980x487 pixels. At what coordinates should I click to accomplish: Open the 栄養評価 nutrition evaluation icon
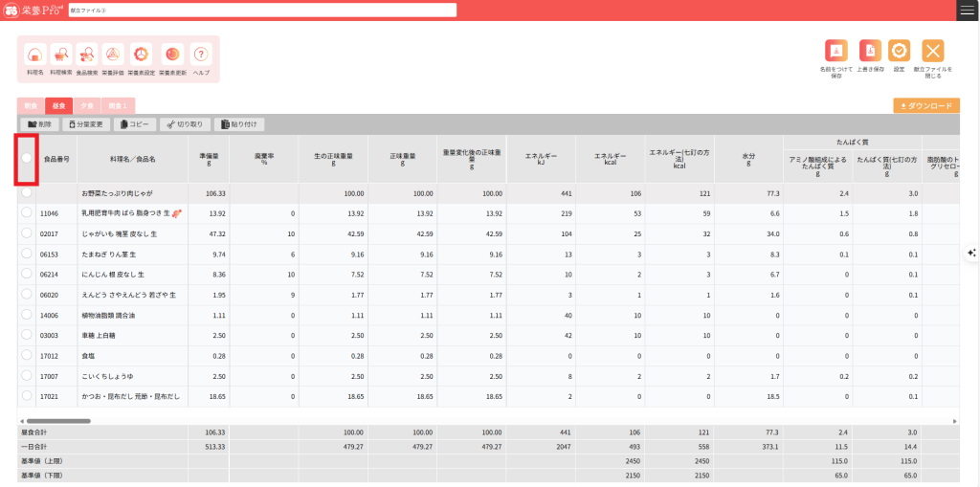click(x=112, y=55)
